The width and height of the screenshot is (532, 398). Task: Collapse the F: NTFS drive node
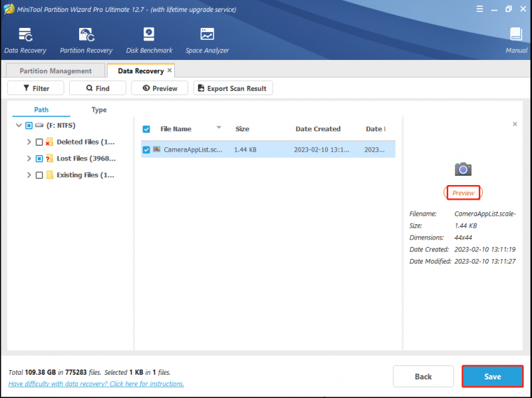point(19,125)
